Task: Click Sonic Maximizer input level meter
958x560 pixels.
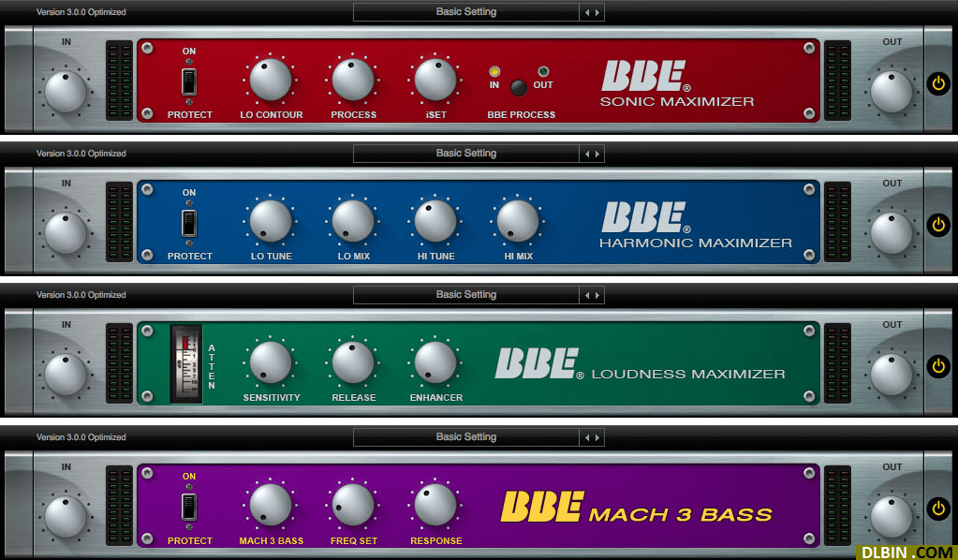Action: [x=119, y=80]
